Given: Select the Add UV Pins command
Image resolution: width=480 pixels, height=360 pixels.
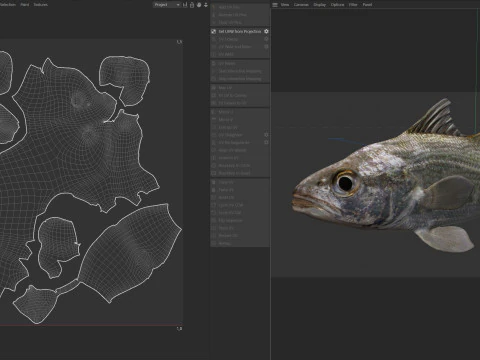Looking at the screenshot, I should coord(240,7).
